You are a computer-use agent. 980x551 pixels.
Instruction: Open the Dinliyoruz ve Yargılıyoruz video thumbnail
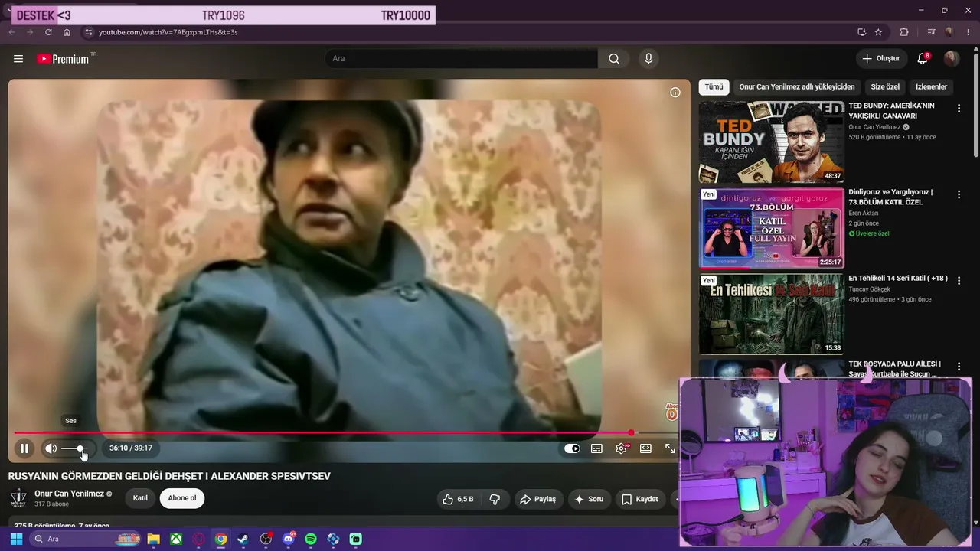[x=771, y=228]
